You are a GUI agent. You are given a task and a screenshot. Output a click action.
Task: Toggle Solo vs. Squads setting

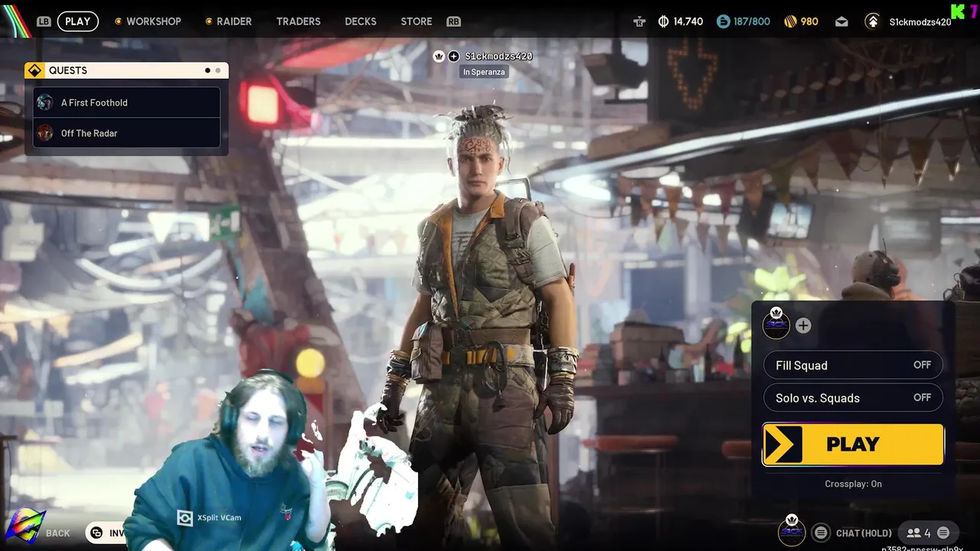(853, 398)
